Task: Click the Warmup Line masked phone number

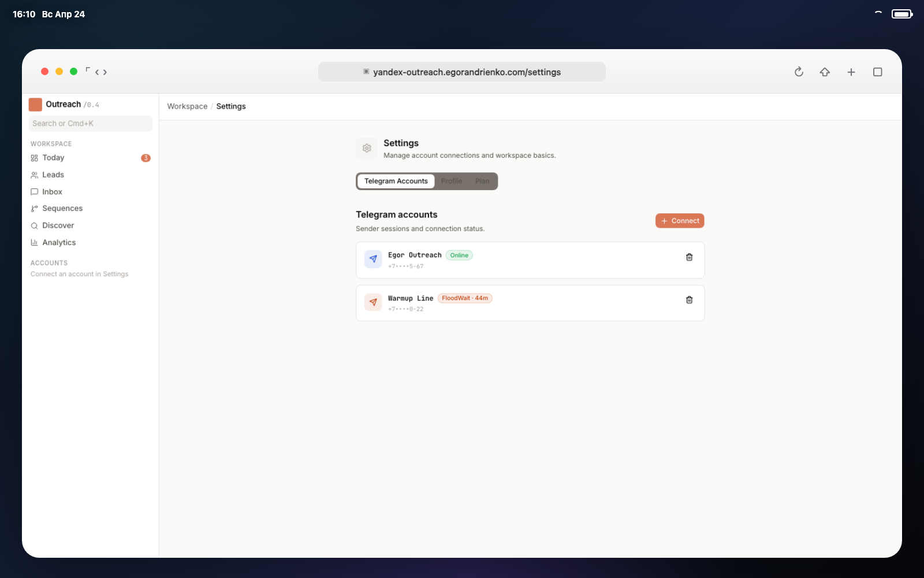Action: click(x=406, y=309)
